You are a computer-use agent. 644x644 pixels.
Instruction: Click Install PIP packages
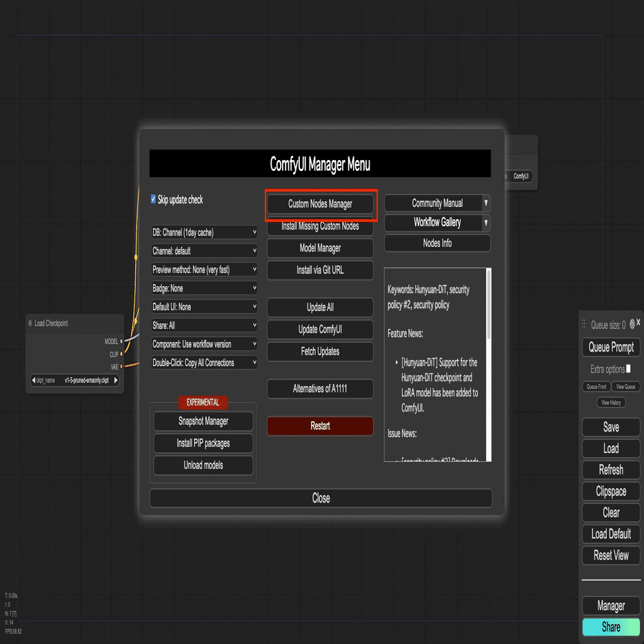pyautogui.click(x=203, y=443)
